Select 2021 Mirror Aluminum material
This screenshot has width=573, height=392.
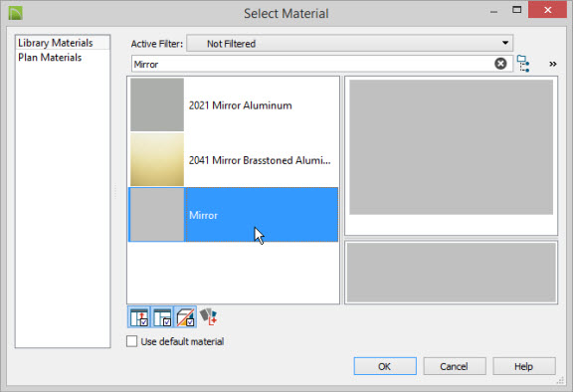point(233,105)
